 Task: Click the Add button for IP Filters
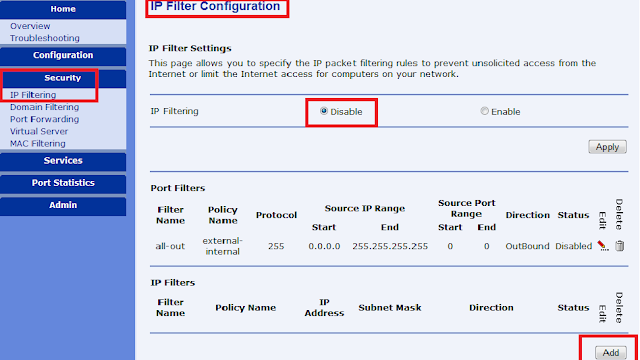611,353
